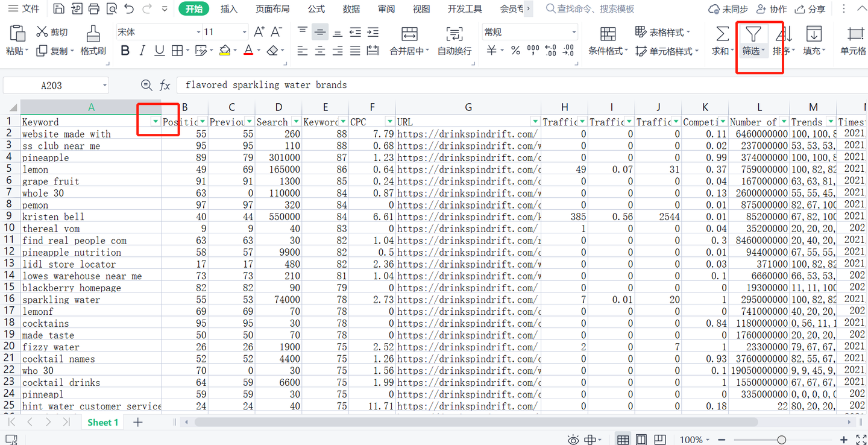Click the Sum (求和) sigma icon
This screenshot has height=445, width=868.
(722, 34)
